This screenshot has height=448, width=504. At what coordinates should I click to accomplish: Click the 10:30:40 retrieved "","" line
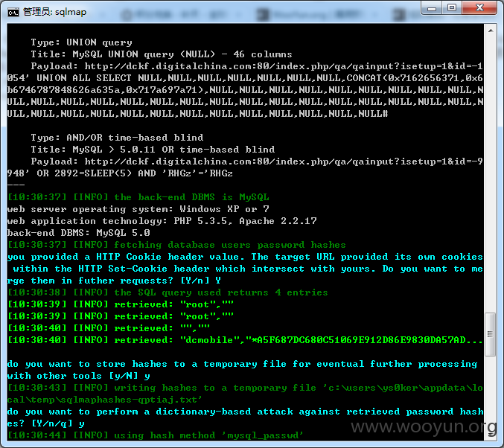coord(109,328)
